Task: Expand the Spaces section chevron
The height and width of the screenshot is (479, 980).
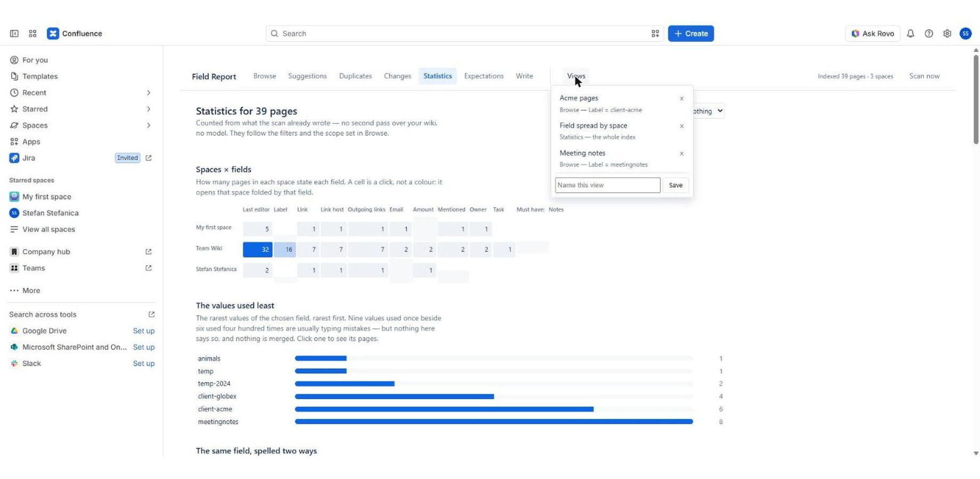Action: (x=149, y=126)
